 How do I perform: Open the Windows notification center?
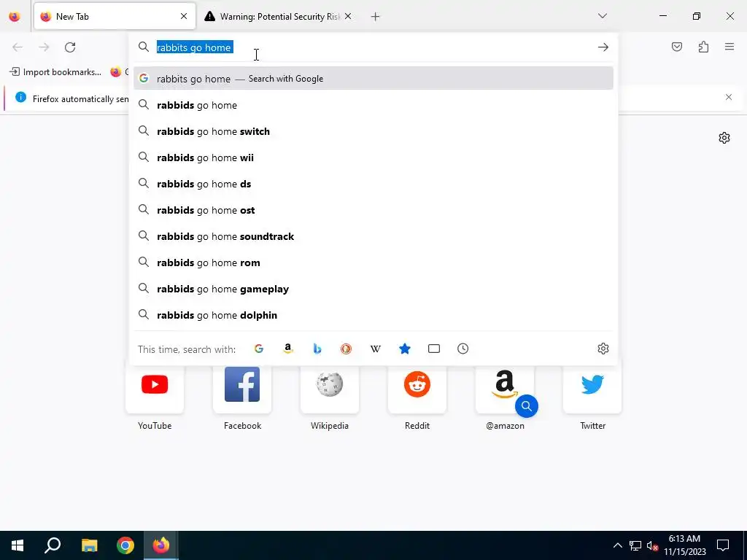click(723, 545)
